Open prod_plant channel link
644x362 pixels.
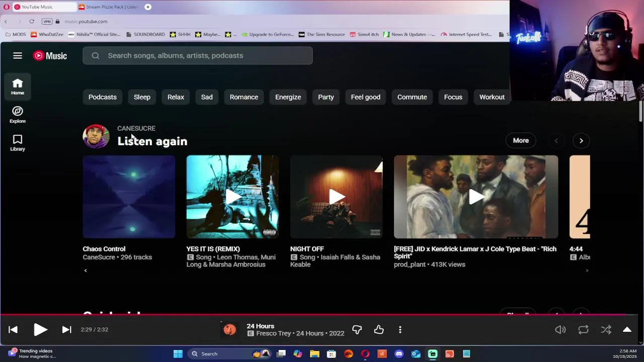410,264
